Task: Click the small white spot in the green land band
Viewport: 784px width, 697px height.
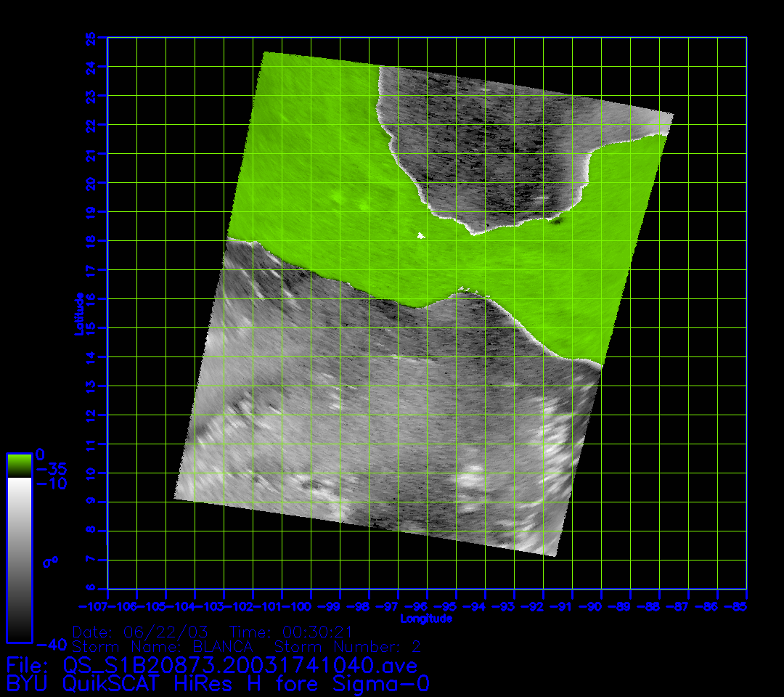Action: [x=420, y=235]
